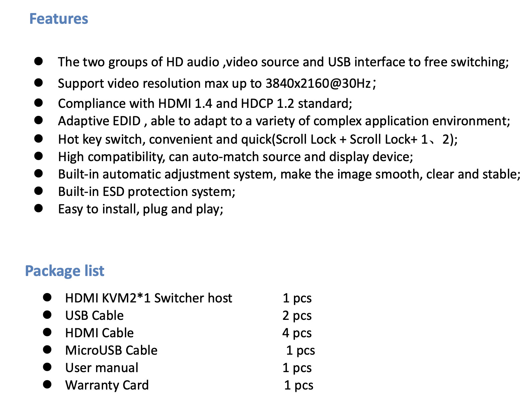Click the MicroUSB Cable package item

click(x=111, y=350)
